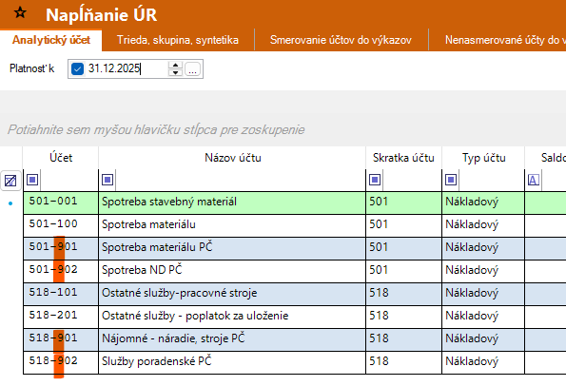Image resolution: width=566 pixels, height=386 pixels.
Task: Select account 501-902 cell
Action: (61, 271)
